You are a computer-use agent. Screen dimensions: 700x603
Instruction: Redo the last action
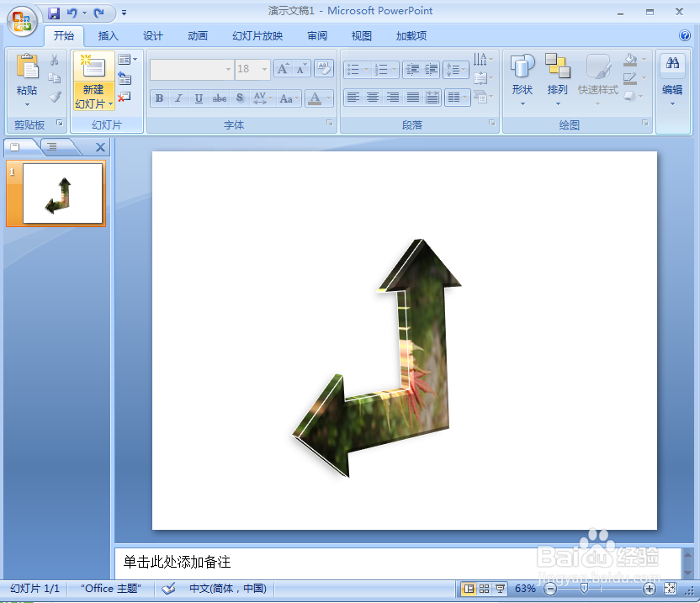pos(98,13)
